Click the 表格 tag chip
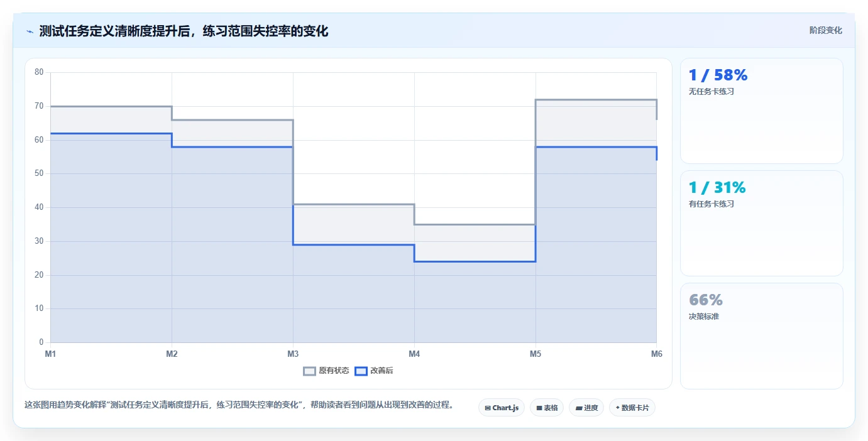 coord(547,408)
